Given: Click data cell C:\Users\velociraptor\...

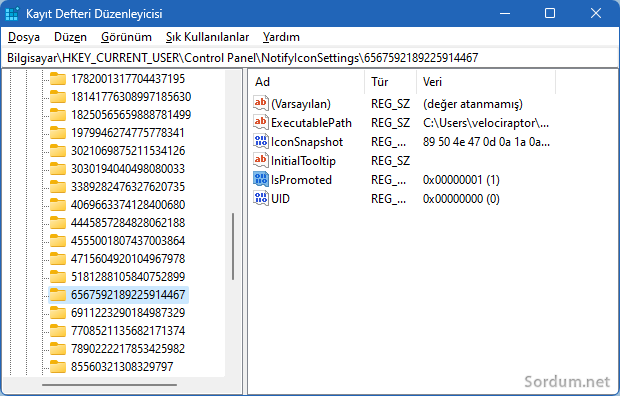Looking at the screenshot, I should click(486, 123).
